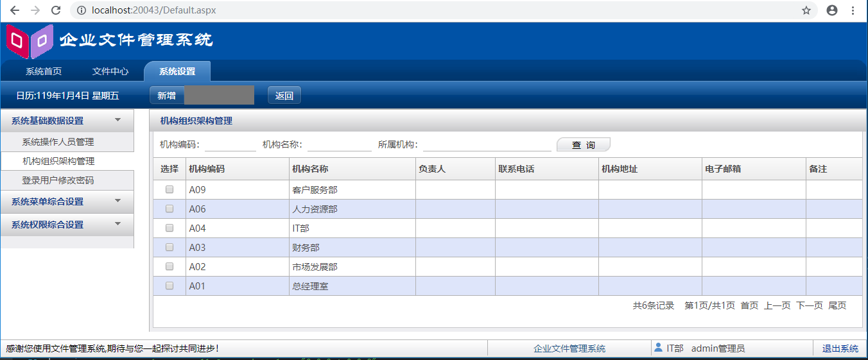The image size is (868, 360).
Task: Bookmark this page with the star icon
Action: [806, 10]
